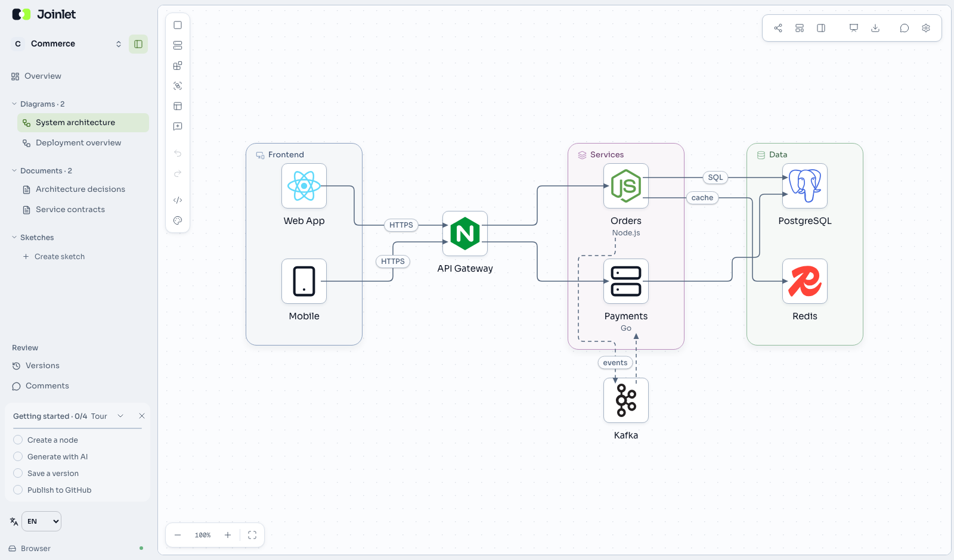
Task: Select the server stack node tool
Action: tap(178, 45)
